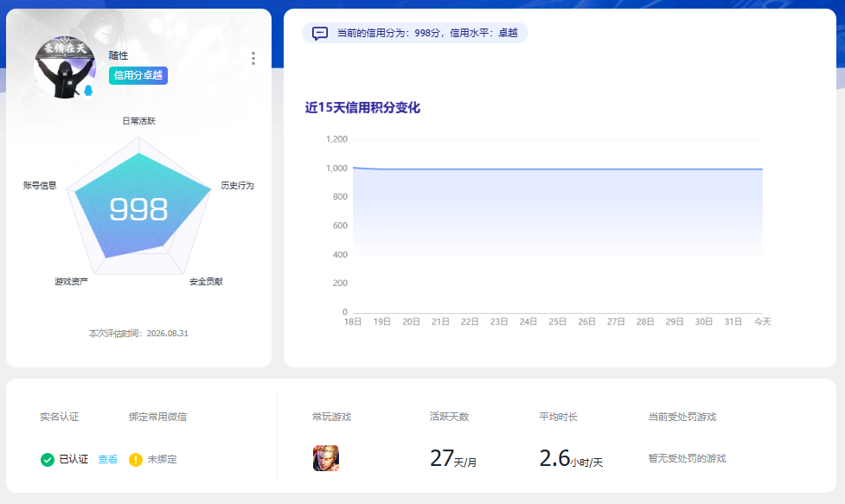Click the 日常活跃 radar axis label
The height and width of the screenshot is (504, 845).
tap(138, 121)
